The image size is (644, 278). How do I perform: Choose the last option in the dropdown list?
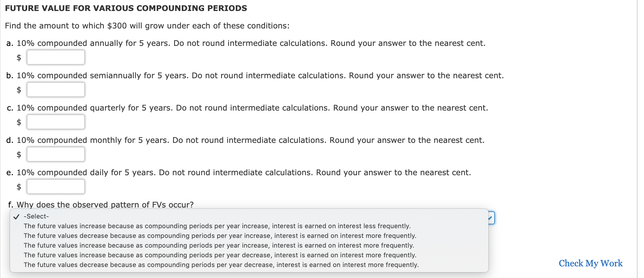pos(221,265)
